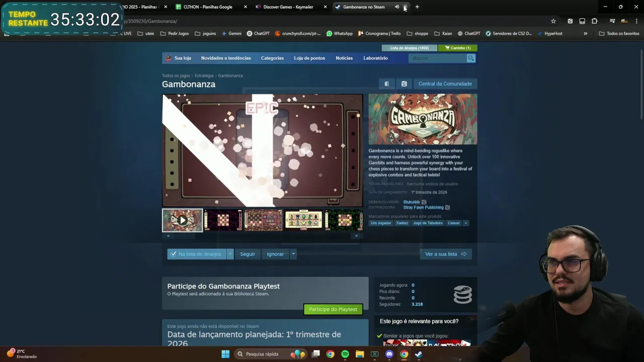Click the Seguir follow button
This screenshot has width=644, height=362.
tap(248, 254)
